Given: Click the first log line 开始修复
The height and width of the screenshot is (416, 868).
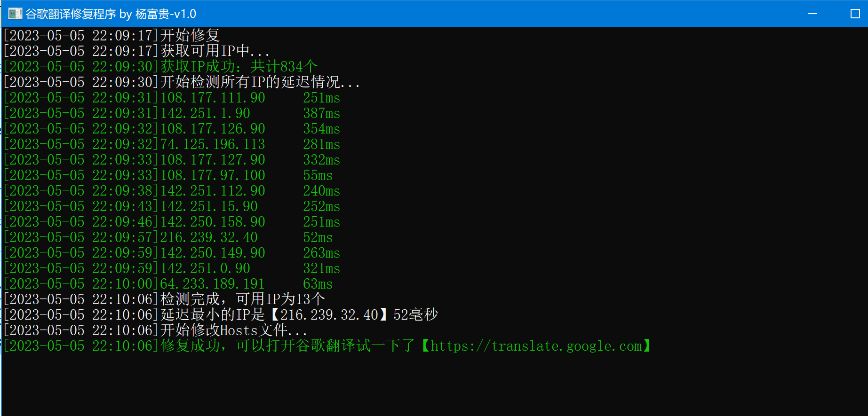Looking at the screenshot, I should point(111,36).
